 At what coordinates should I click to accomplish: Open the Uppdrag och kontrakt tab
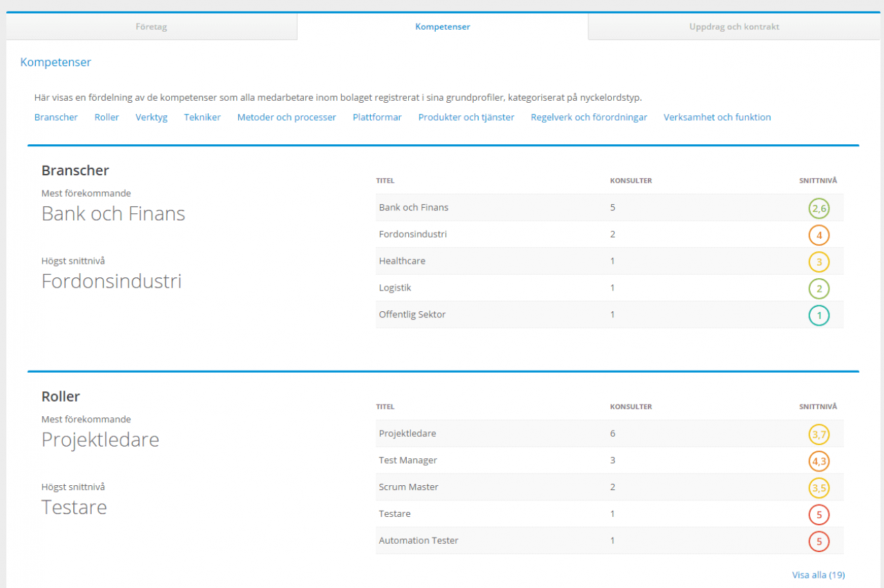pos(734,27)
